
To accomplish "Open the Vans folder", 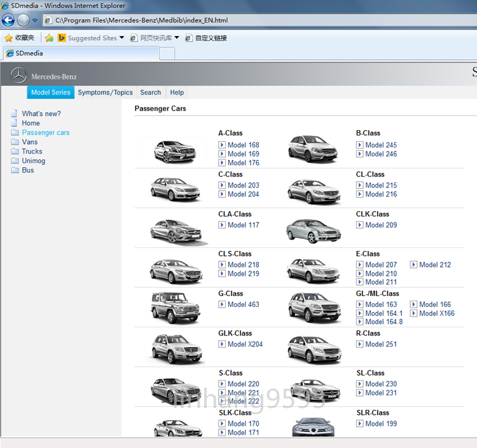I will [x=29, y=142].
